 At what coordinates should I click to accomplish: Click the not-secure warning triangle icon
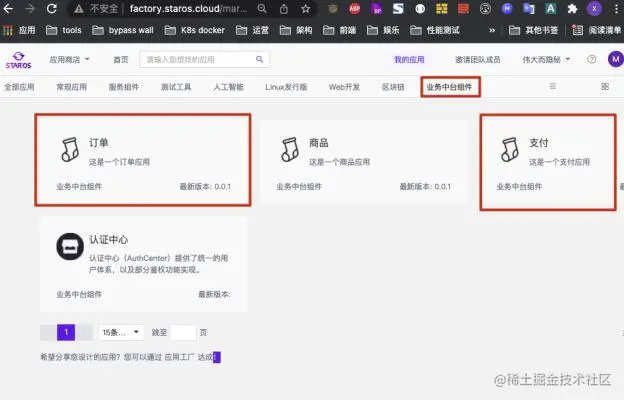(79, 9)
